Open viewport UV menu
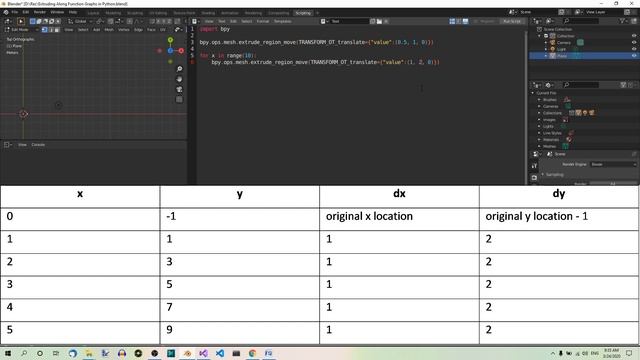The height and width of the screenshot is (360, 640). (x=163, y=30)
